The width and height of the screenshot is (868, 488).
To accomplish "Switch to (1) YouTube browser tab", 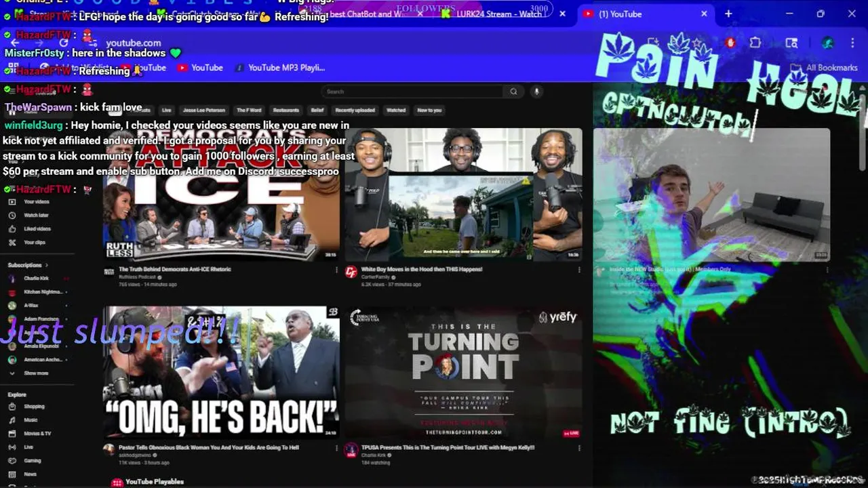I will tap(644, 14).
